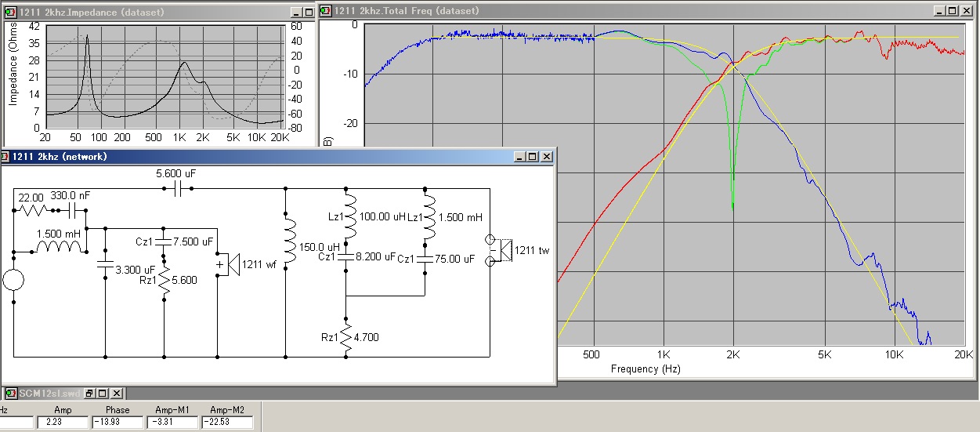Minimize the Total Freq dataset window

tap(940, 11)
